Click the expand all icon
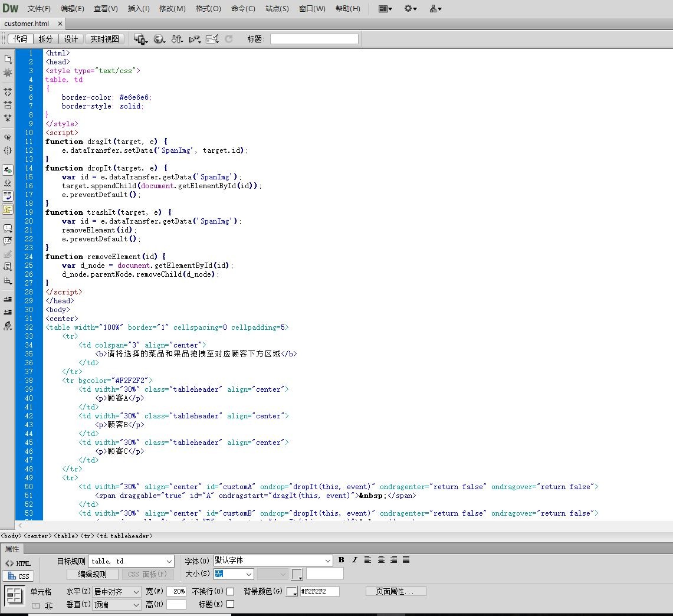Viewport: 673px width, 616px height. pos(8,117)
